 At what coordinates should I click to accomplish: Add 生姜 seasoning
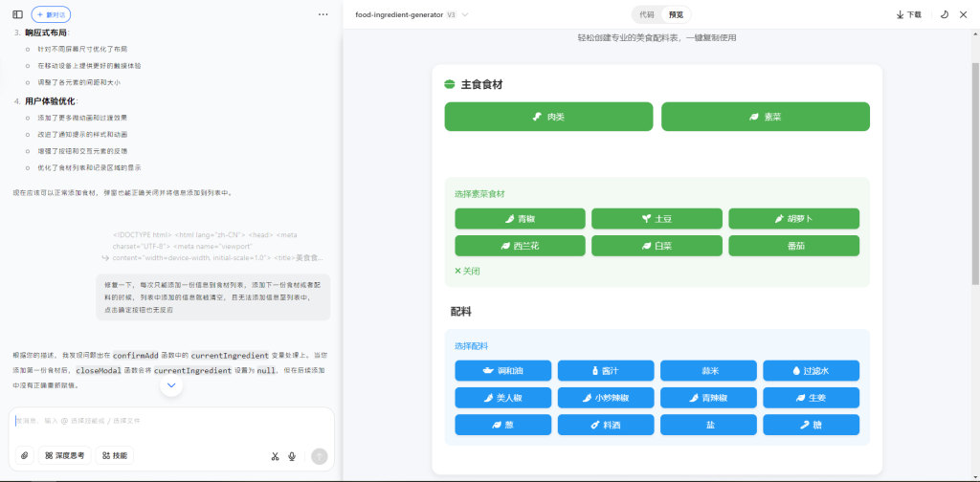(812, 398)
